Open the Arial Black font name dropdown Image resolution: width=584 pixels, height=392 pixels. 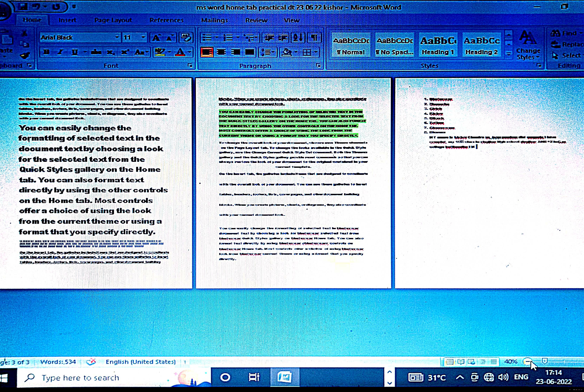point(117,37)
